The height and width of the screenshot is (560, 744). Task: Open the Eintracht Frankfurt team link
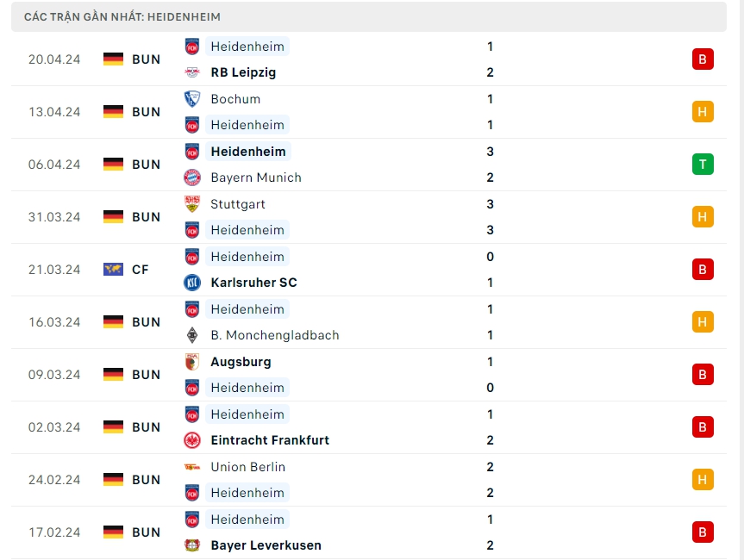269,440
